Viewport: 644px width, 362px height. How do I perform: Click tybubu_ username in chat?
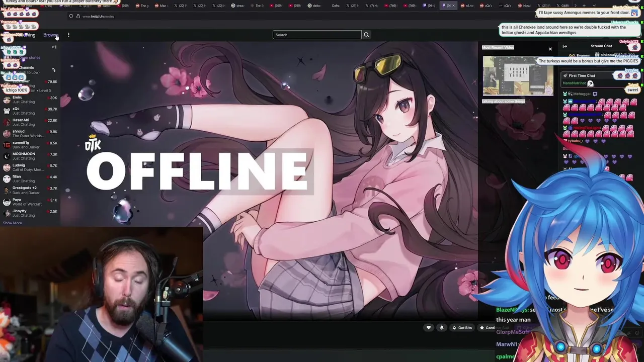(x=575, y=141)
